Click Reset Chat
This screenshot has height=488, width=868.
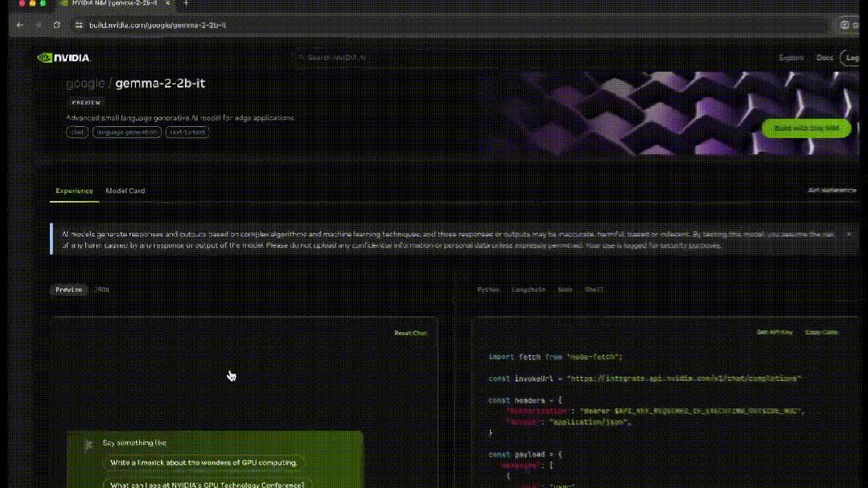pyautogui.click(x=410, y=333)
